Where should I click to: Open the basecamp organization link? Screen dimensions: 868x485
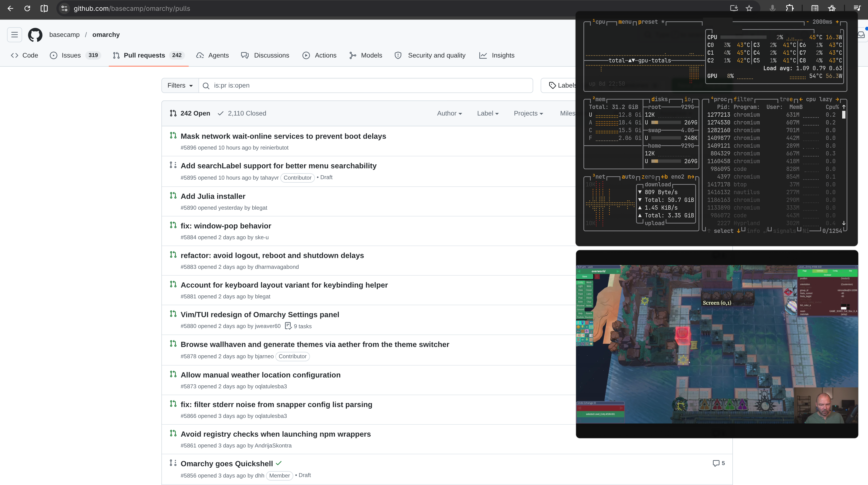pos(64,35)
